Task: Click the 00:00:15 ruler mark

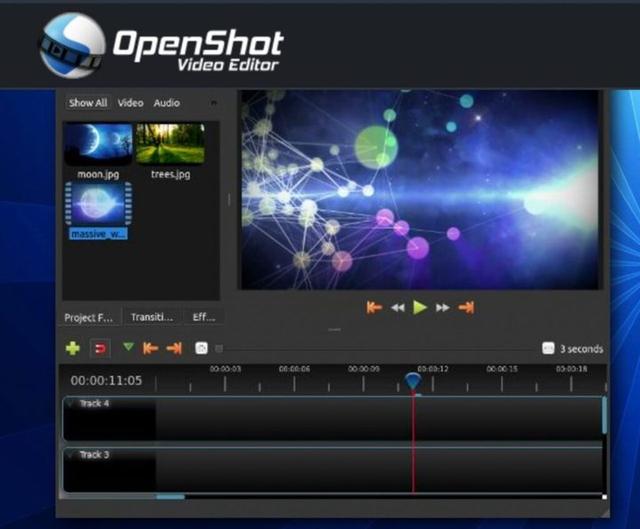Action: (502, 369)
